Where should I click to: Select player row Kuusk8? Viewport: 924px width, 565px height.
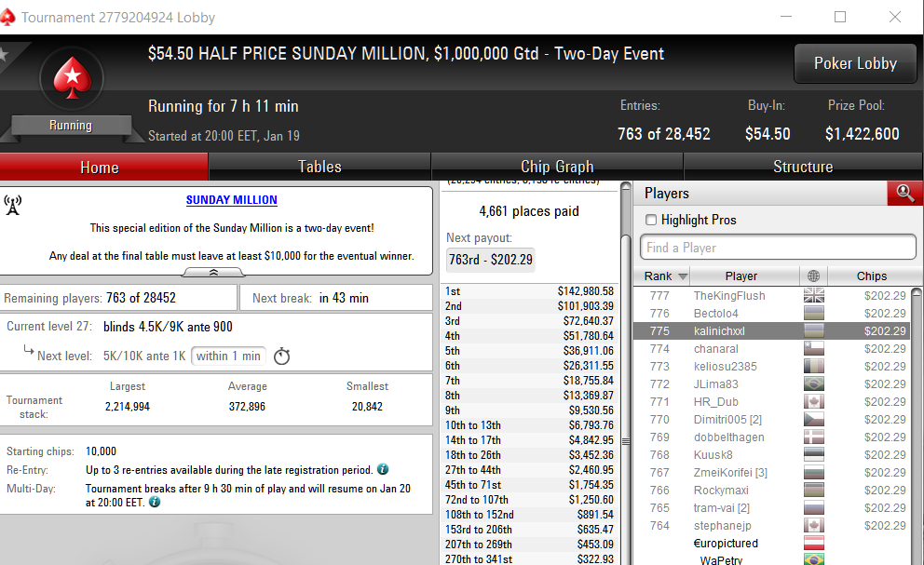click(771, 455)
